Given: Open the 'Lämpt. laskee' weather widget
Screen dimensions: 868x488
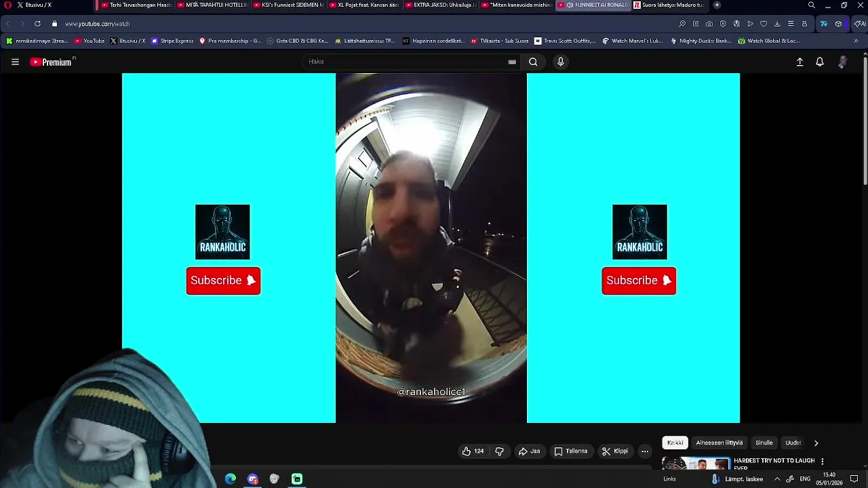Looking at the screenshot, I should coord(737,479).
